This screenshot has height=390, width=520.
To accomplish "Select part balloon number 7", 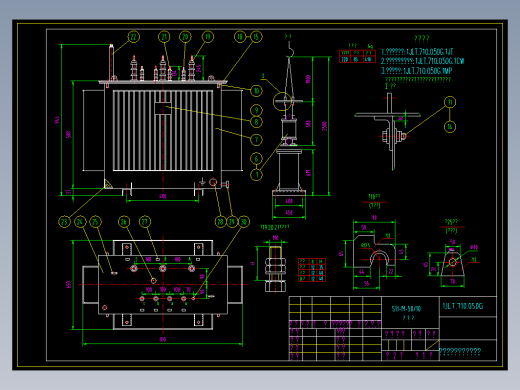I will click(256, 140).
